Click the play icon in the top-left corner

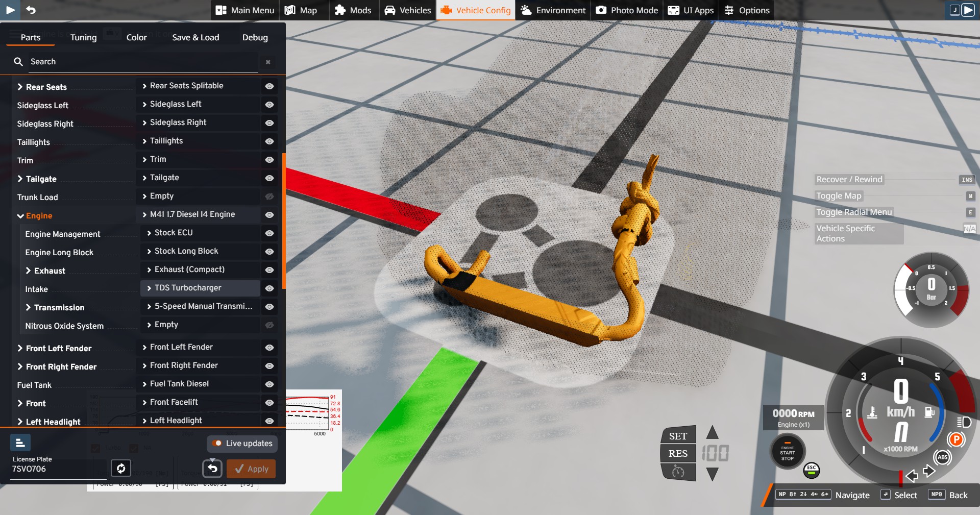pos(10,10)
